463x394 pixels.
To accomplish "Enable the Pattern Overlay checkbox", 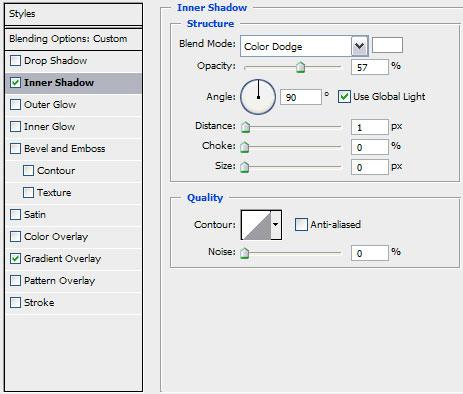I will click(x=15, y=281).
